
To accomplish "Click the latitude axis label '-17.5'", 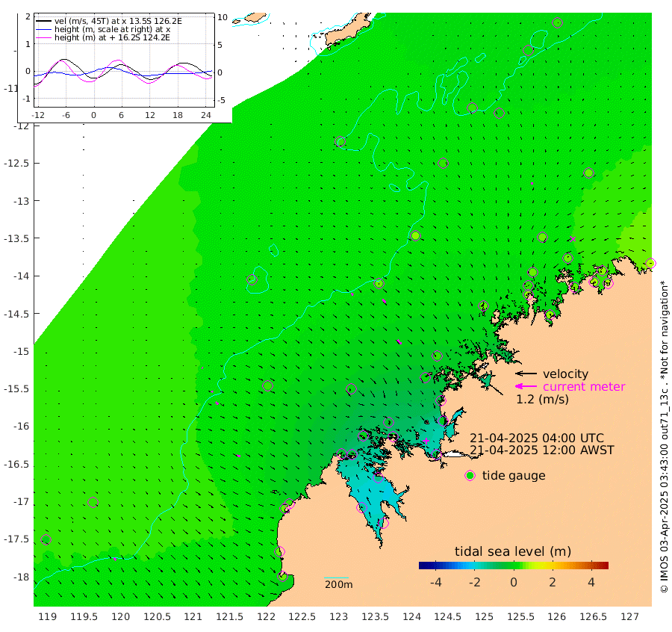I will coord(16,539).
